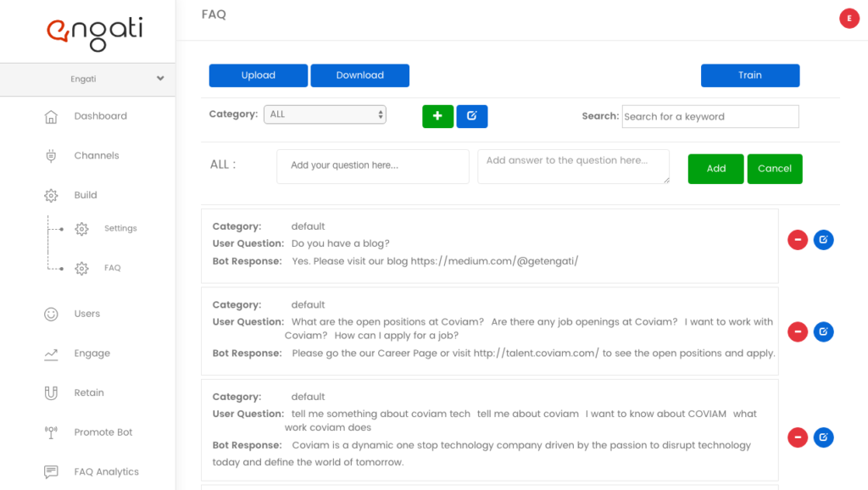Focus the 'Add your question here' field
Image resolution: width=868 pixels, height=490 pixels.
[373, 166]
